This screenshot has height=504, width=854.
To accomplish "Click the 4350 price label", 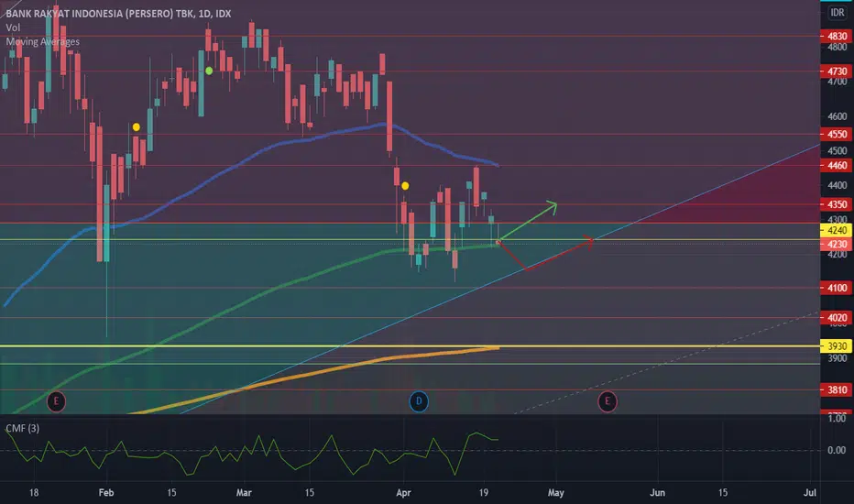I will coord(837,204).
